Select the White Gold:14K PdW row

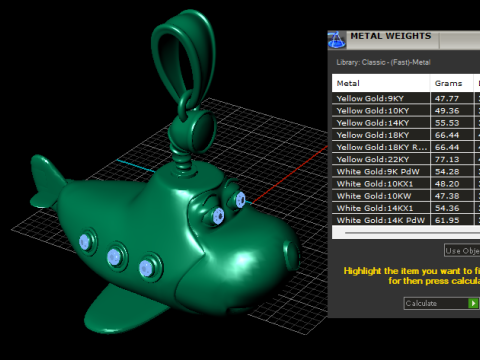pos(406,220)
